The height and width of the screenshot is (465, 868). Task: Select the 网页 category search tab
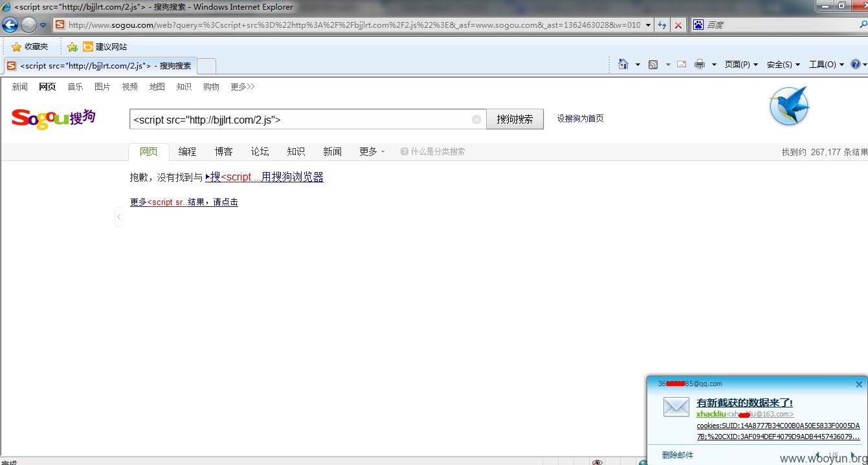click(x=149, y=151)
